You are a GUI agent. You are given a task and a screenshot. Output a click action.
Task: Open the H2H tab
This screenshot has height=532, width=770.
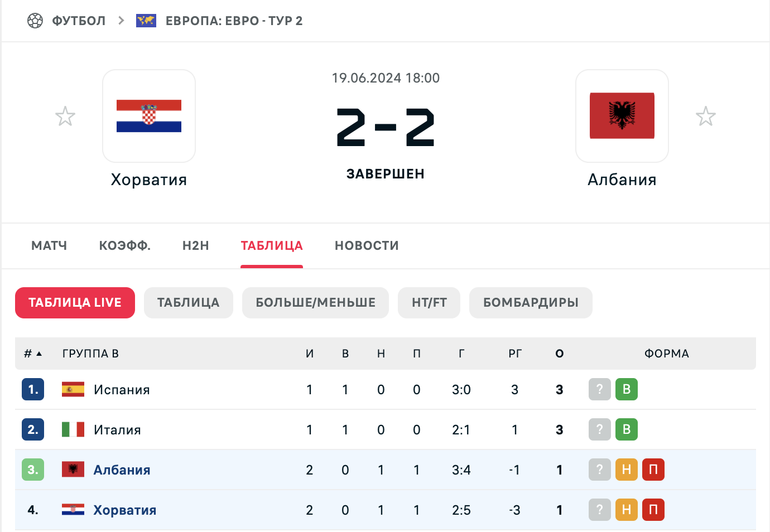click(196, 246)
